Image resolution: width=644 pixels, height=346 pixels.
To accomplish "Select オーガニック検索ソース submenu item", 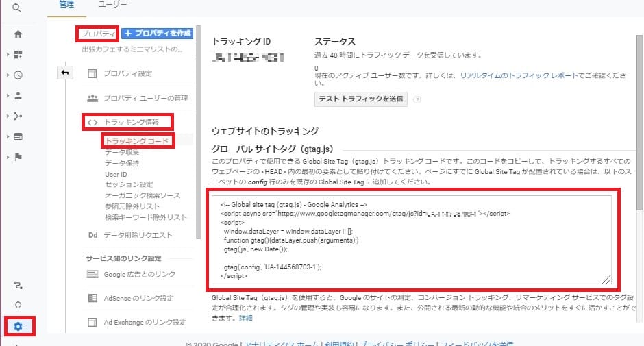I will [x=143, y=195].
